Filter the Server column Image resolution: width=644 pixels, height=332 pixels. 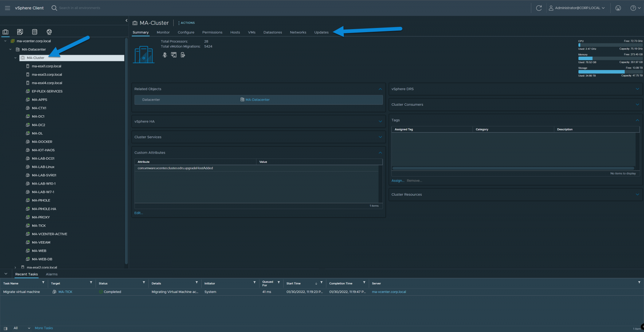coord(639,283)
